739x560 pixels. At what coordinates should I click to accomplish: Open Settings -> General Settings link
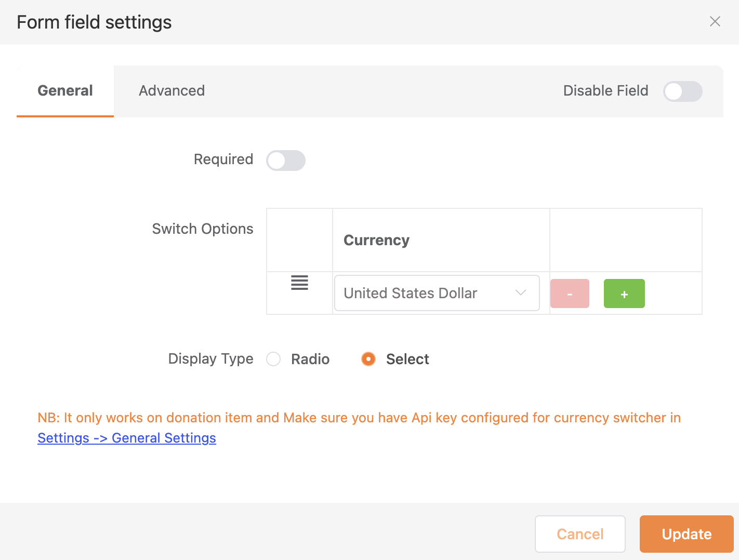[x=126, y=437]
